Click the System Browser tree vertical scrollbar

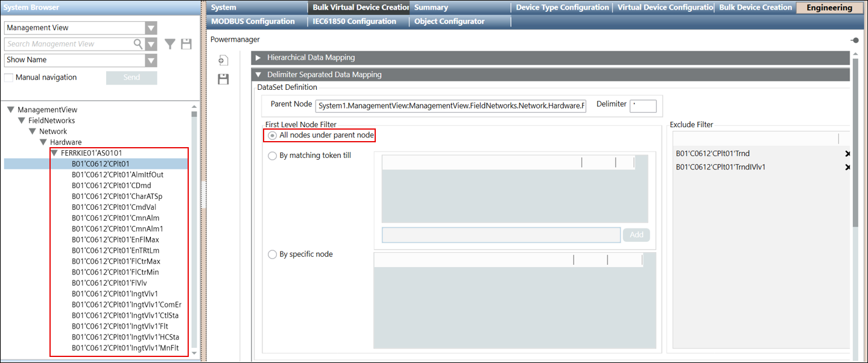click(x=194, y=229)
